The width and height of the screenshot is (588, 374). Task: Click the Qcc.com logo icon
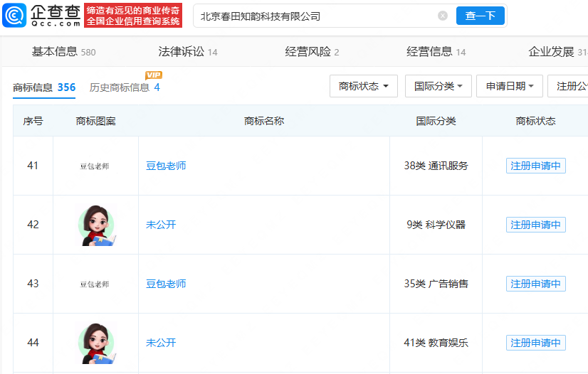pyautogui.click(x=14, y=16)
